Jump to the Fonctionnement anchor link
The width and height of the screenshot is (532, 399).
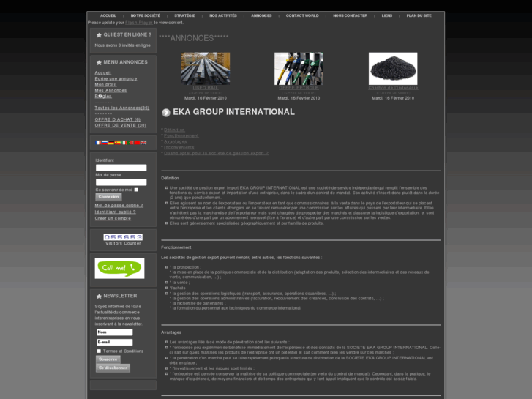pyautogui.click(x=181, y=136)
